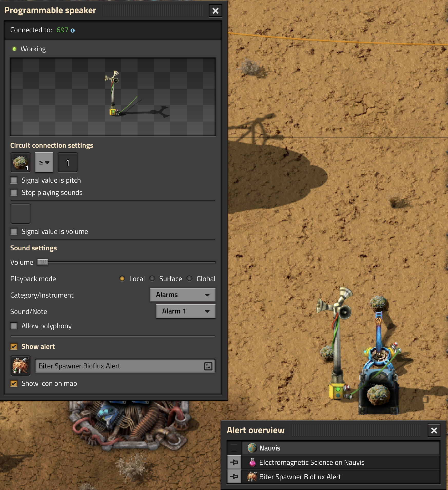Click the constant value 1 button
The width and height of the screenshot is (448, 490).
click(67, 163)
